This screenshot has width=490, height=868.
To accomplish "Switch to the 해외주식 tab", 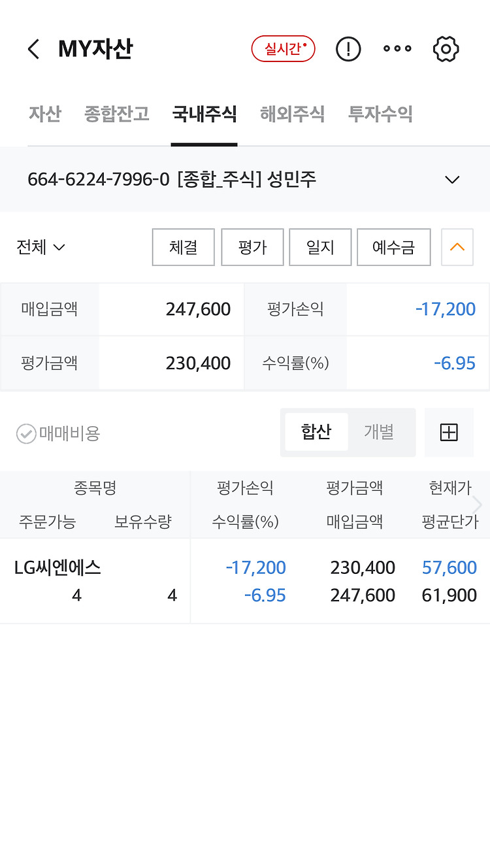I will (292, 114).
